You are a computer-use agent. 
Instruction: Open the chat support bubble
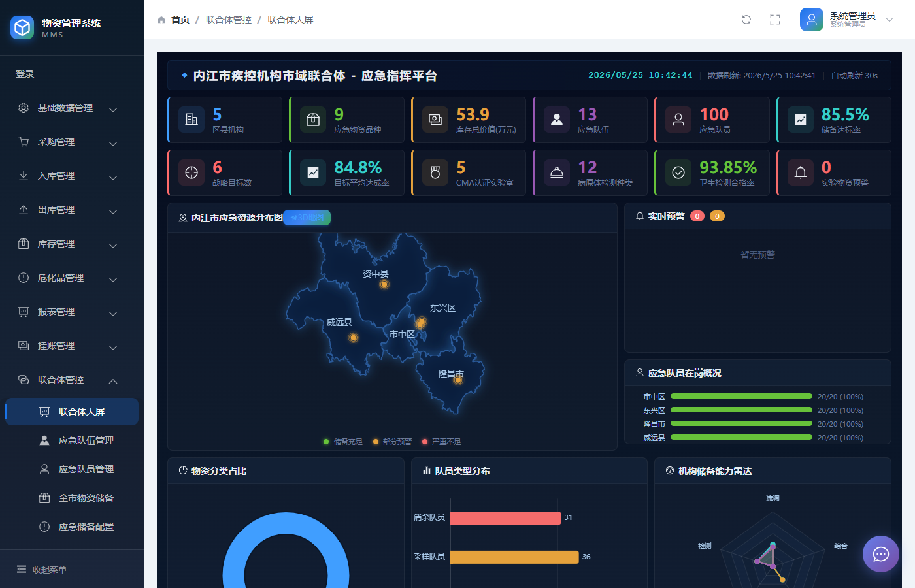tap(881, 554)
